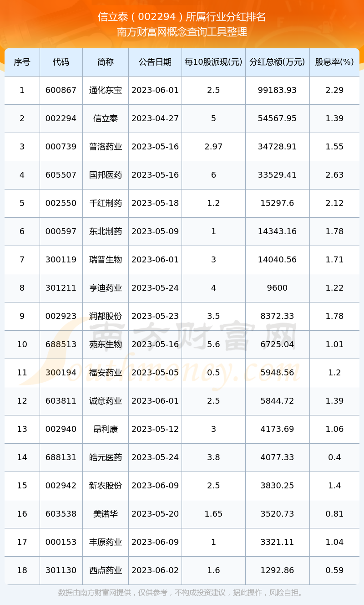Select the name 苑东生物
The image size is (364, 605).
click(106, 344)
